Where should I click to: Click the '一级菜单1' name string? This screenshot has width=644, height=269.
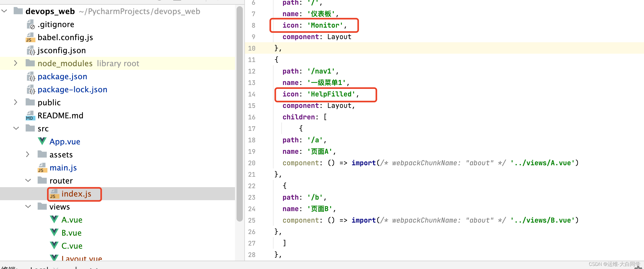pos(327,83)
